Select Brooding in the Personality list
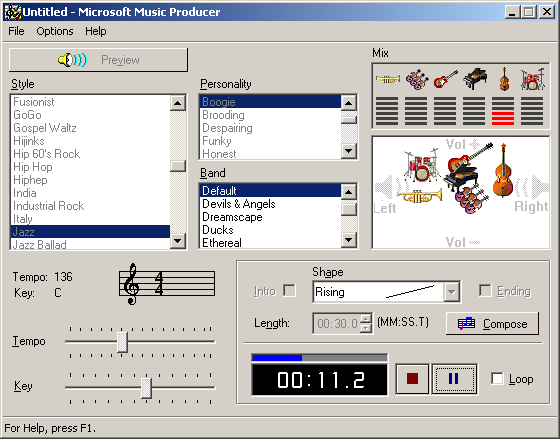560x439 pixels. click(270, 115)
